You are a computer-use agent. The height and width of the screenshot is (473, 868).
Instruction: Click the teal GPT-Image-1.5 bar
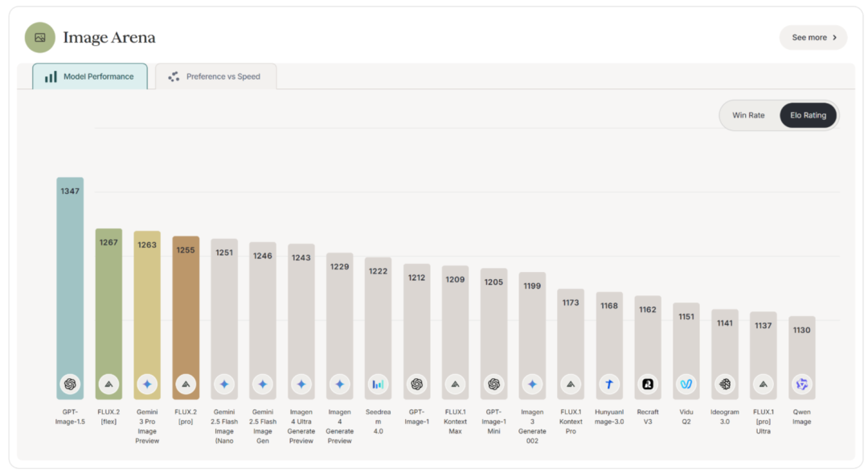[x=70, y=288]
